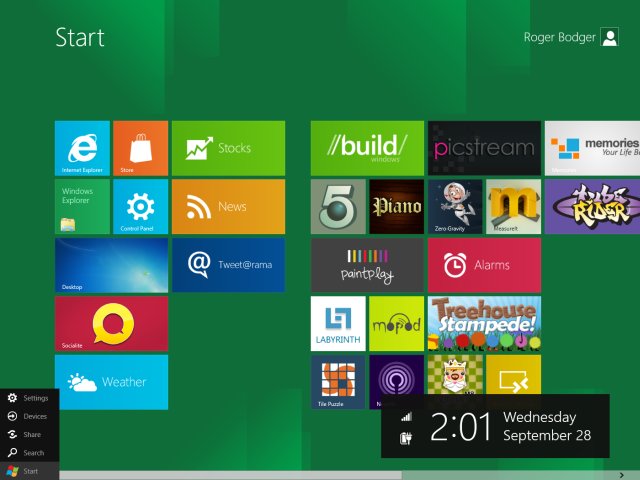The image size is (640, 480).
Task: Launch the Tube Rider tile
Action: [592, 207]
